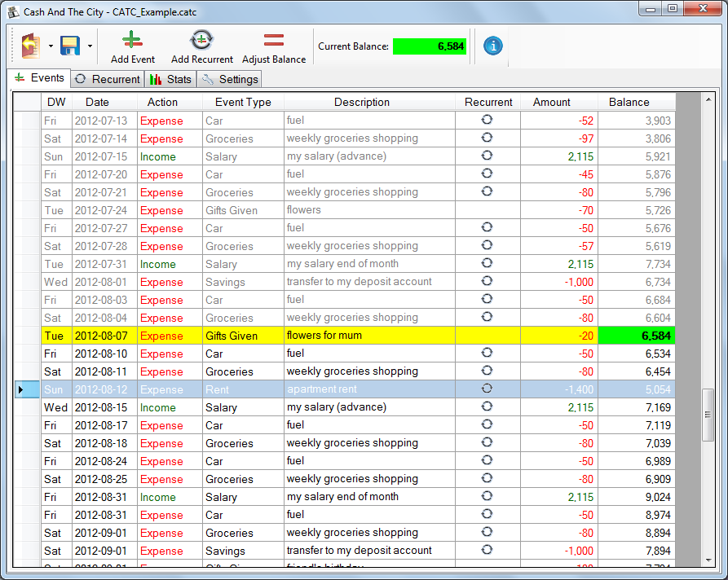Click the Balance column header
The image size is (728, 580).
click(637, 102)
